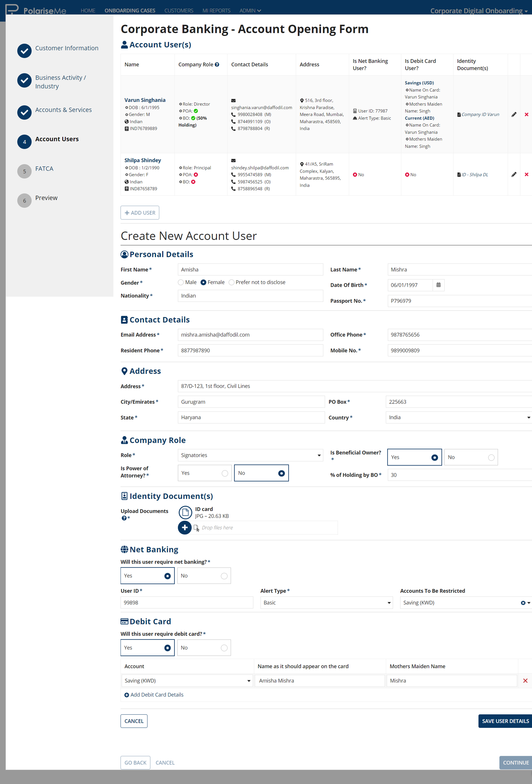Image resolution: width=532 pixels, height=784 pixels.
Task: Choose Yes for debit card requirement
Action: [147, 648]
